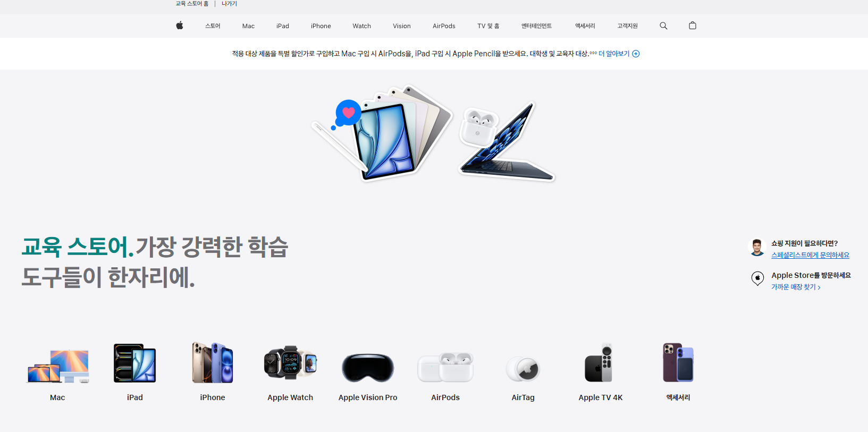Open the Mac menu in navigation bar

click(x=248, y=26)
